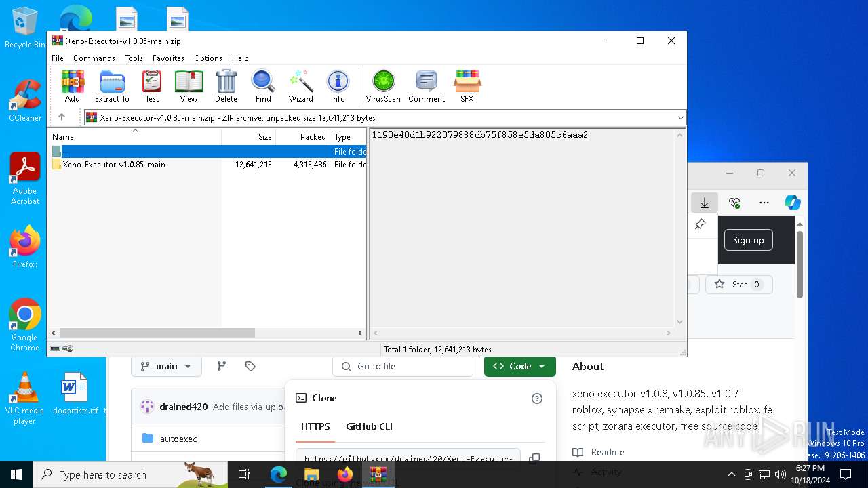Click the SFX toolbar icon
Viewport: 868px width, 488px height.
coord(467,86)
